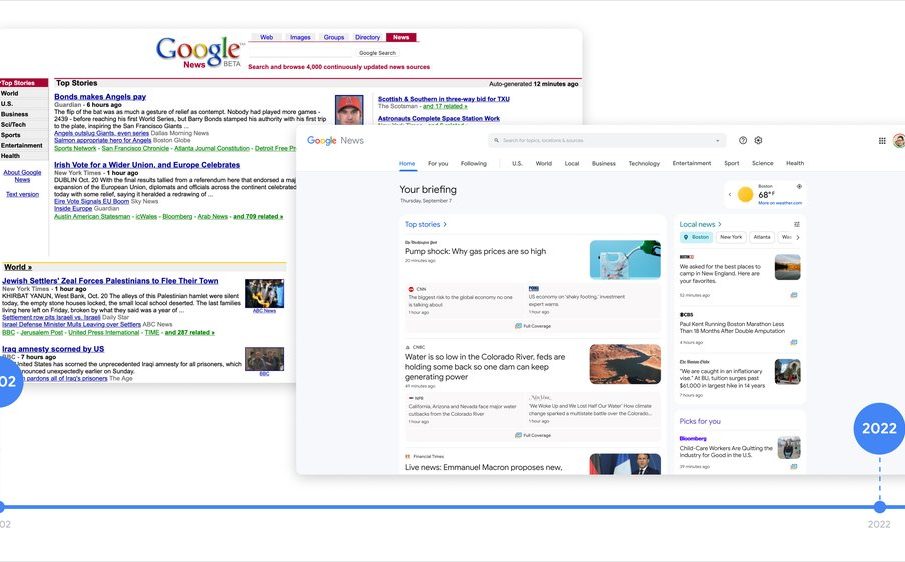Select the Groups tab in old Google News
The width and height of the screenshot is (905, 562).
334,37
